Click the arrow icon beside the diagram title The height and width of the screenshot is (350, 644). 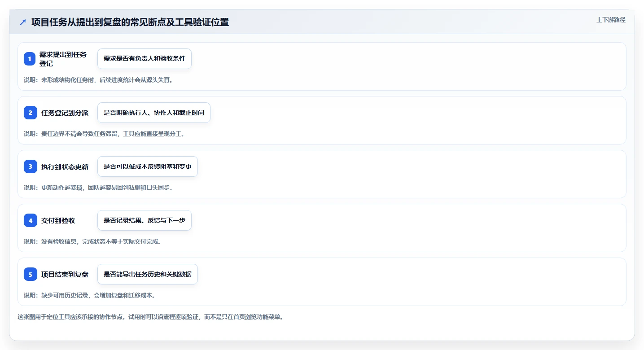click(23, 22)
